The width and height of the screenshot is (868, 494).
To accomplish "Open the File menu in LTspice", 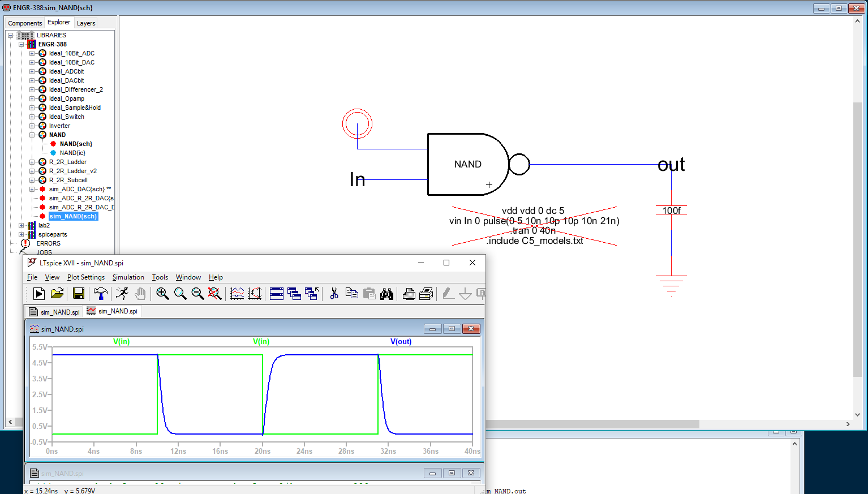I will point(32,277).
